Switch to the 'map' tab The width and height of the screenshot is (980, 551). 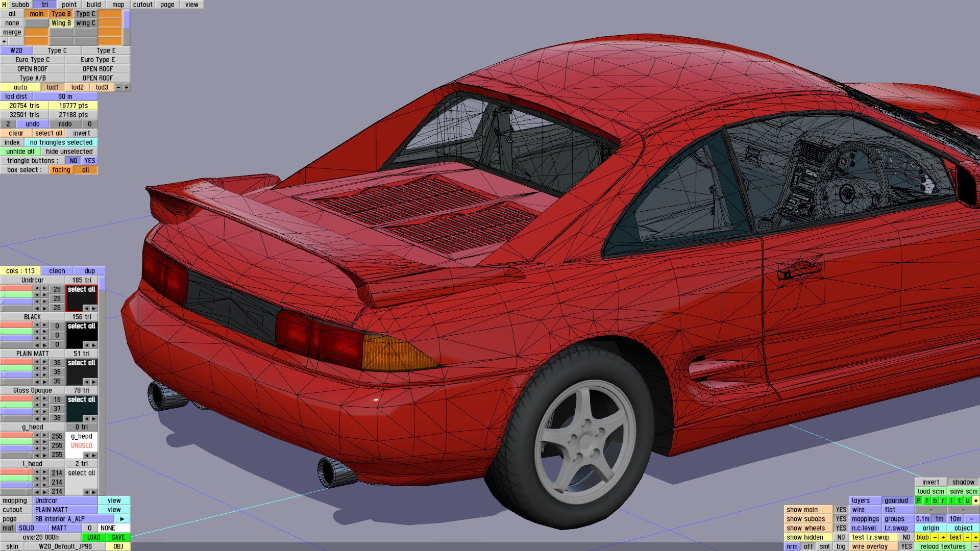[118, 5]
